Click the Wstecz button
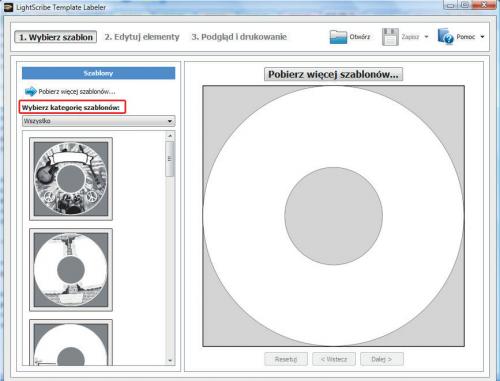500x381 pixels. point(334,359)
